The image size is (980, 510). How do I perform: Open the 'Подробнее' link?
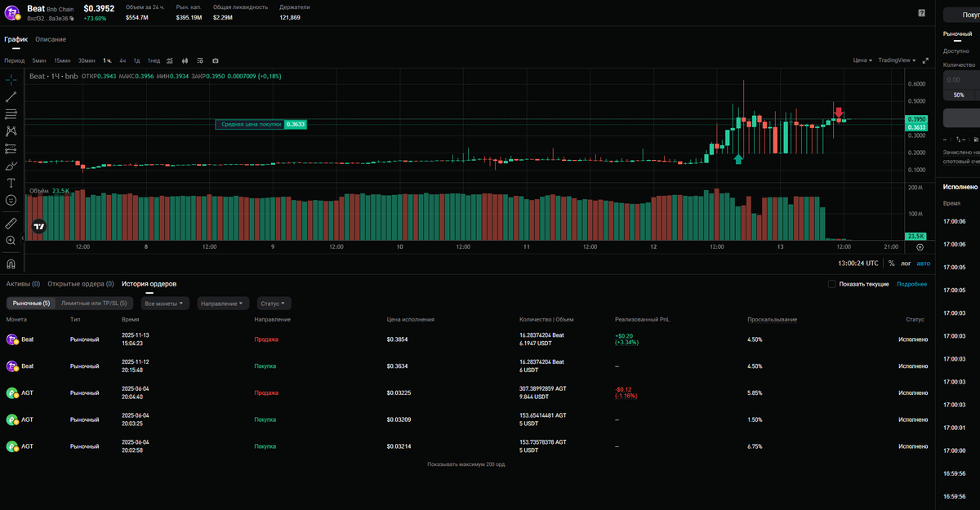pyautogui.click(x=912, y=284)
